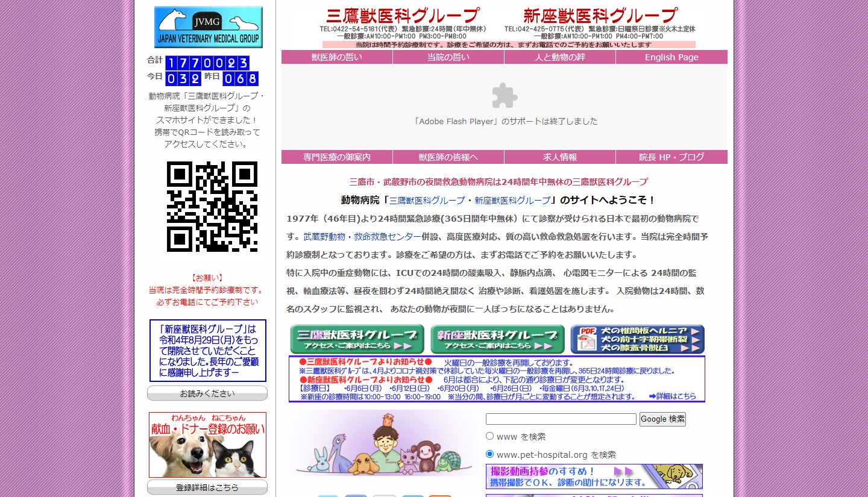This screenshot has height=497, width=868.
Task: Select the 'www.pet-hospital.org を検索' radio button
Action: click(490, 454)
